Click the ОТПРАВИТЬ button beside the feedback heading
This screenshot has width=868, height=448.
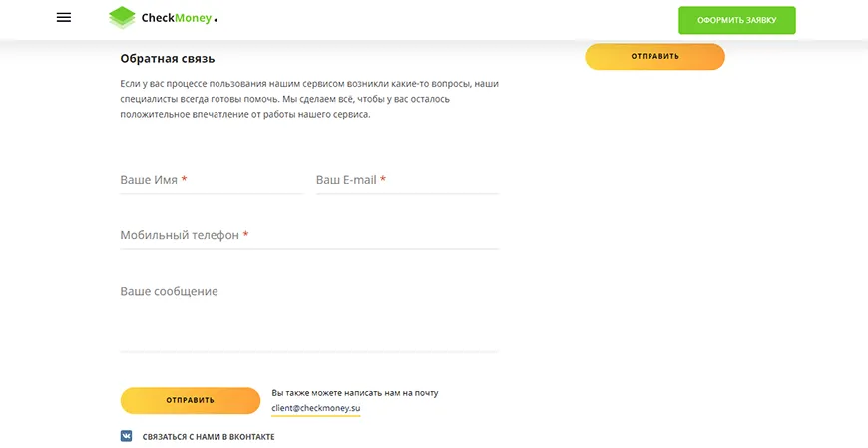click(x=654, y=57)
